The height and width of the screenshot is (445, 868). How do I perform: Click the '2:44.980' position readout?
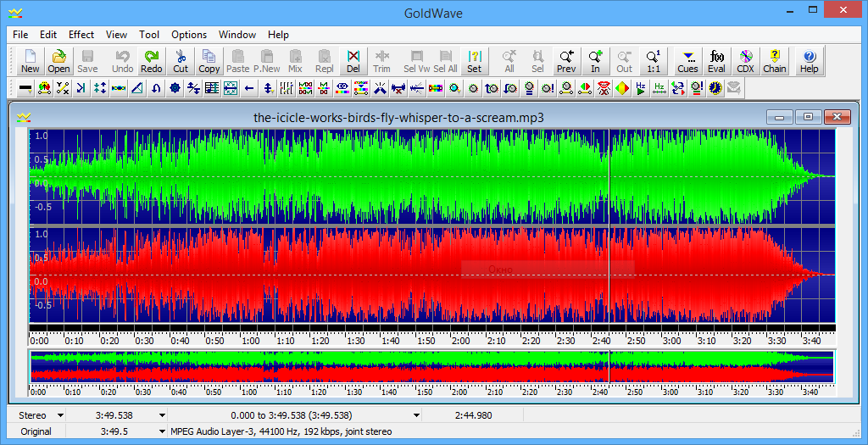[473, 415]
